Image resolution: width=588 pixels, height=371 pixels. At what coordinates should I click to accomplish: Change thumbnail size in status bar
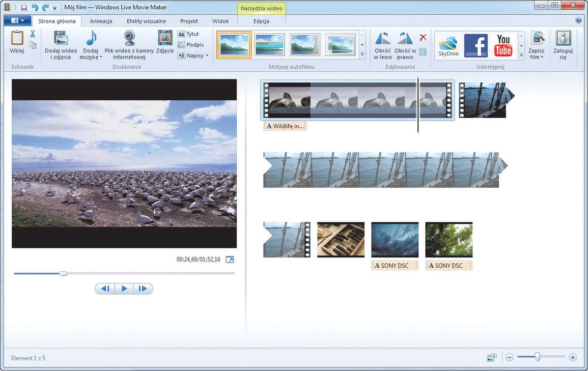(x=492, y=357)
